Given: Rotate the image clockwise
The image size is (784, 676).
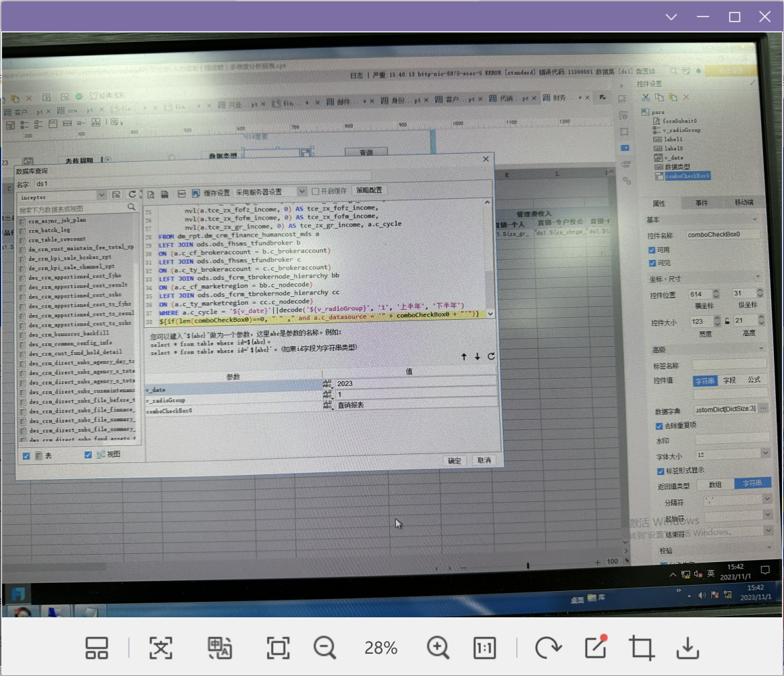Looking at the screenshot, I should 548,648.
